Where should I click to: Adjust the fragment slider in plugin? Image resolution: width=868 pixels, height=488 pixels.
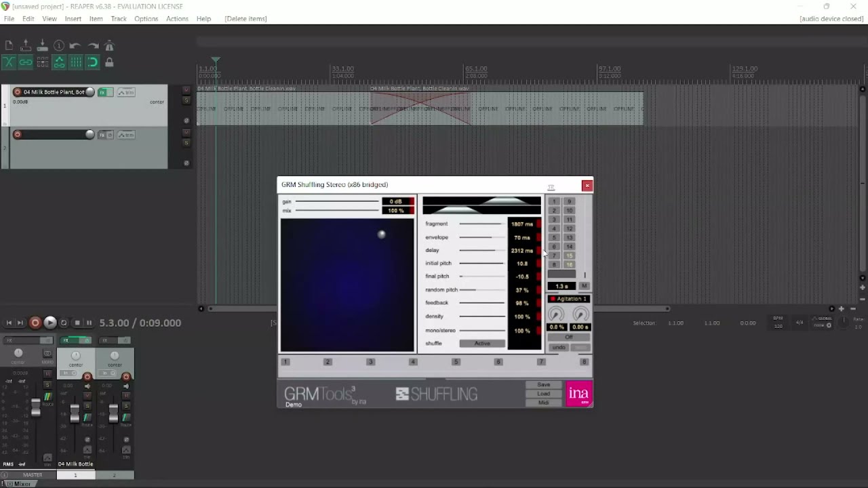point(482,224)
